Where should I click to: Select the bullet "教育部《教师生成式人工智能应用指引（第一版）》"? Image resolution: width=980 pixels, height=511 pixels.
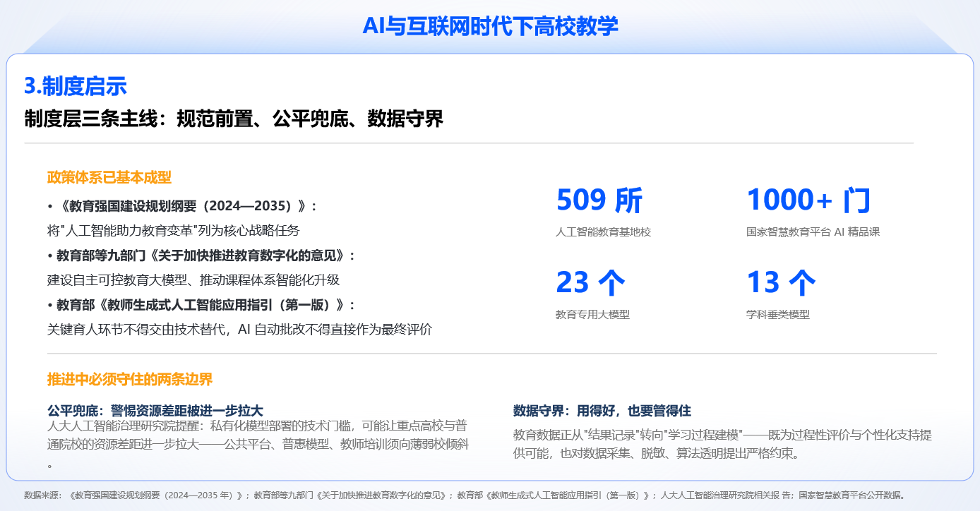(201, 305)
